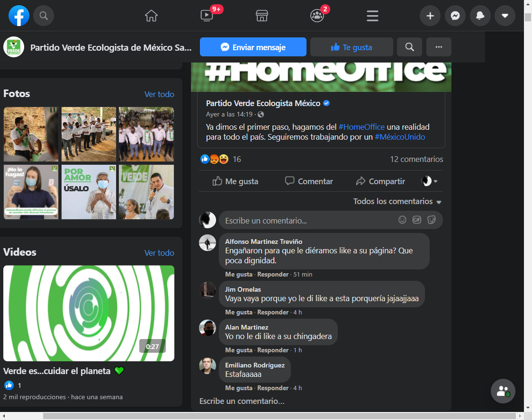Click the vertical scrollbar down arrow
This screenshot has width=532, height=420.
click(528, 407)
